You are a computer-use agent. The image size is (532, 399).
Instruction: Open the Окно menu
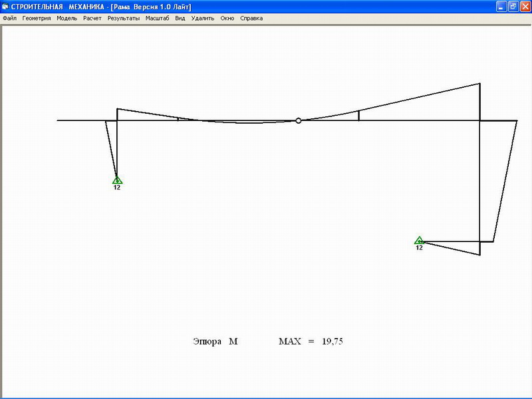[x=227, y=19]
